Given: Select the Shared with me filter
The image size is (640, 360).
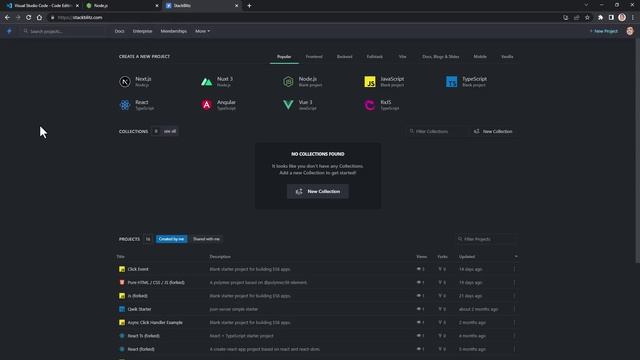Looking at the screenshot, I should coord(206,239).
